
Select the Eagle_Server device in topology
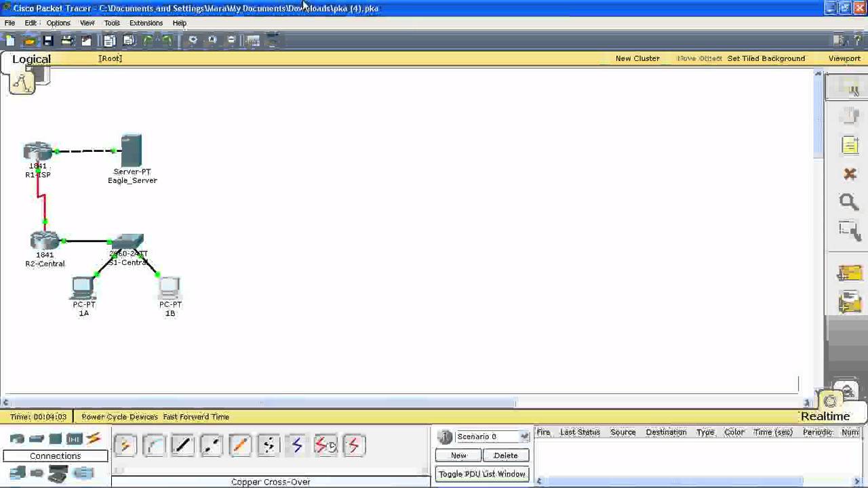[x=132, y=150]
